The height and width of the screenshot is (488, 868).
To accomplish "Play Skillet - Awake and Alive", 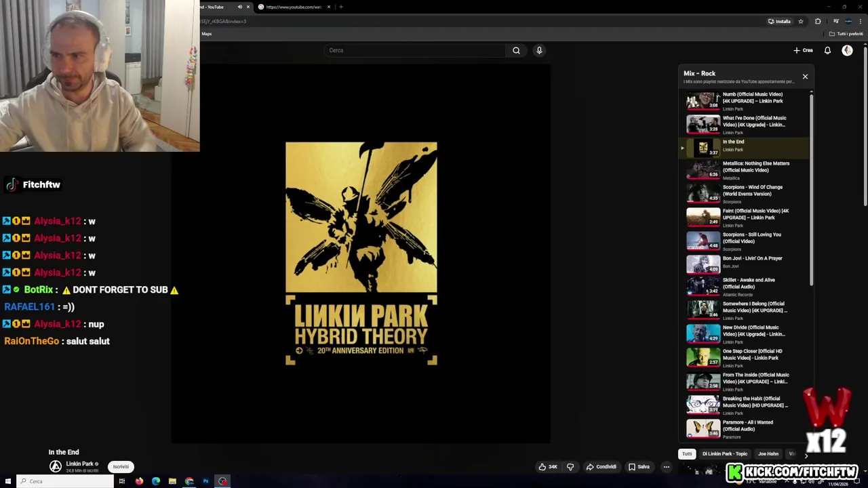I will 745,287.
